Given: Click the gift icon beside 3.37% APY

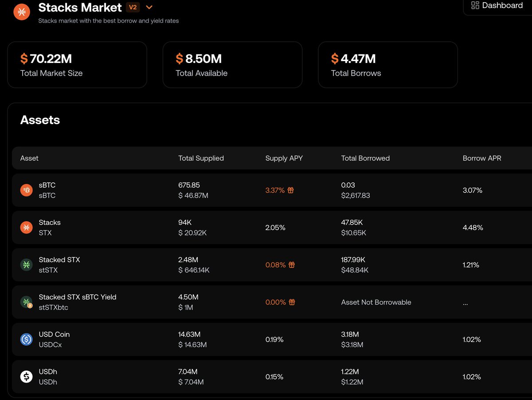Looking at the screenshot, I should tap(291, 190).
